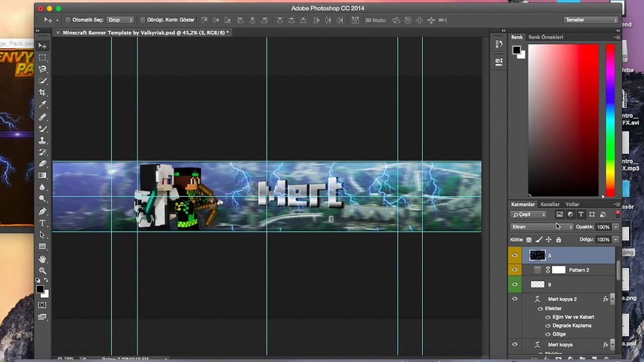Click the Change Screen Mode icon
Viewport: 644px width, 362px height.
[42, 317]
